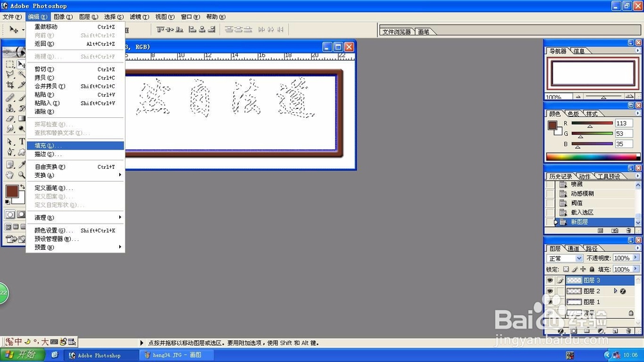Click the Align top edges icon

click(160, 30)
